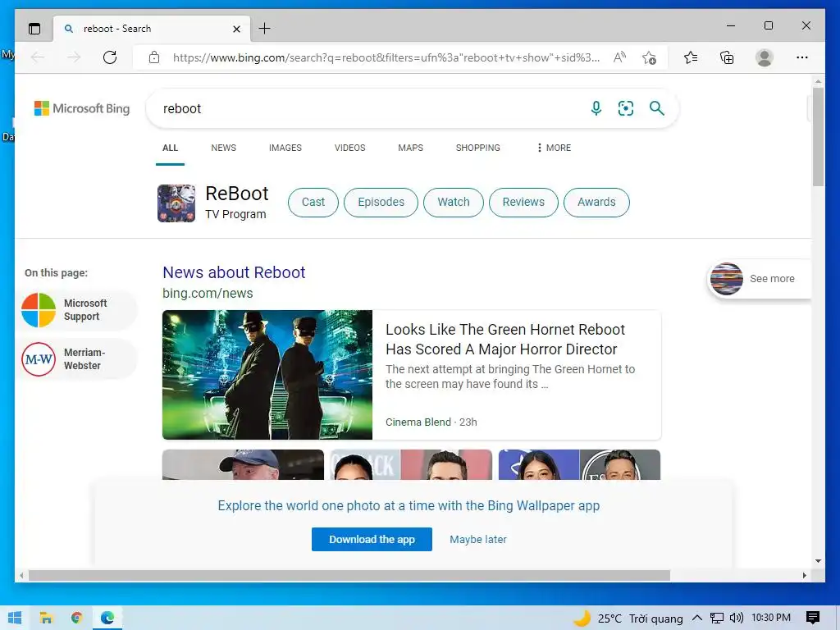This screenshot has height=630, width=840.
Task: Switch to the NEWS tab
Action: pyautogui.click(x=223, y=148)
